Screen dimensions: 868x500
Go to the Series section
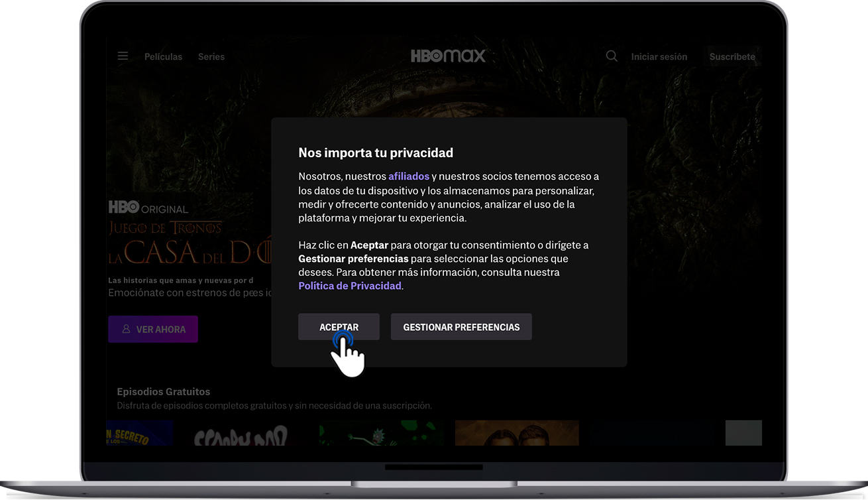[211, 57]
